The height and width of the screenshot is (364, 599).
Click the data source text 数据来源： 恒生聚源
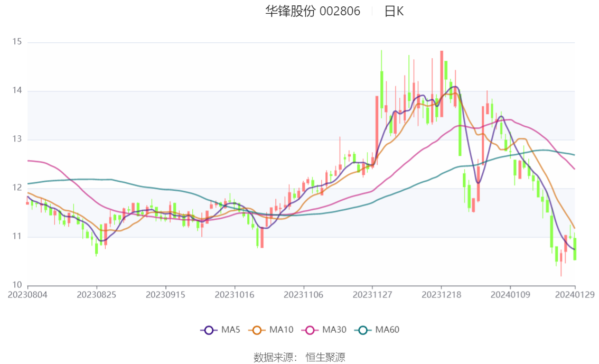299,358
